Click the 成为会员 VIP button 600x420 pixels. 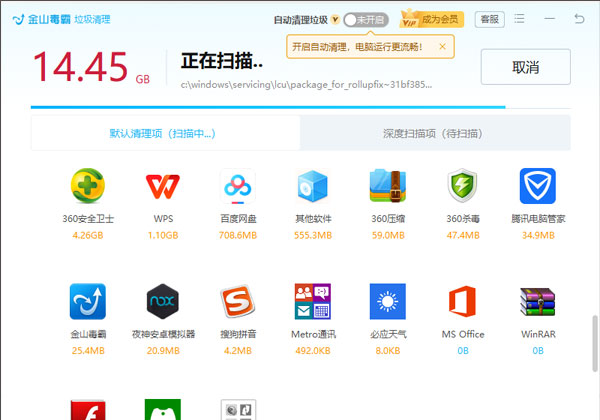point(432,19)
